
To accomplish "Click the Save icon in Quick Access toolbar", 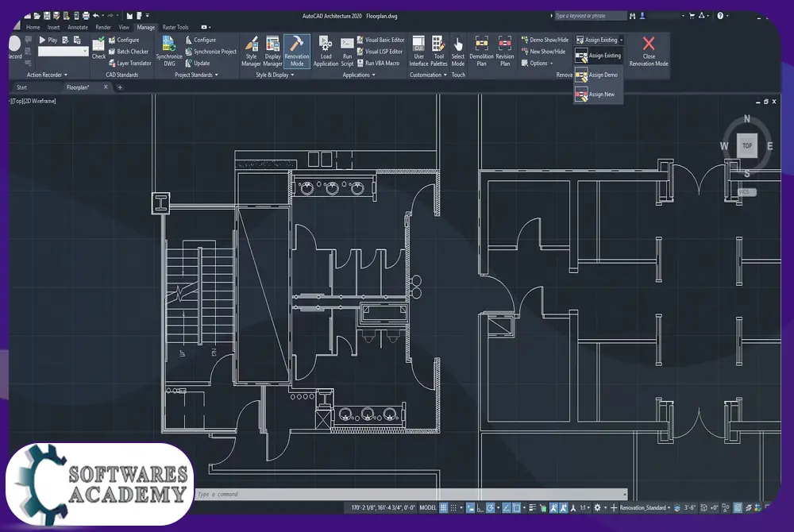I will 47,16.
